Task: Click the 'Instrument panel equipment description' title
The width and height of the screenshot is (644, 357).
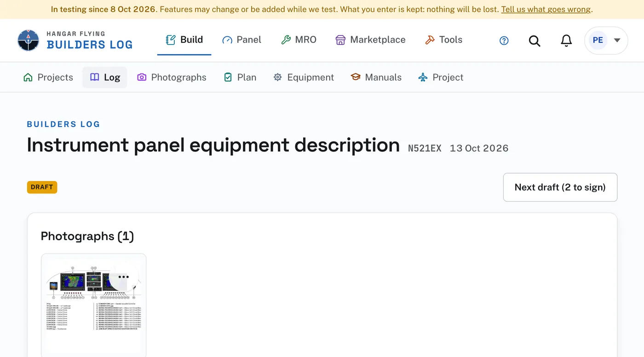Action: tap(213, 145)
